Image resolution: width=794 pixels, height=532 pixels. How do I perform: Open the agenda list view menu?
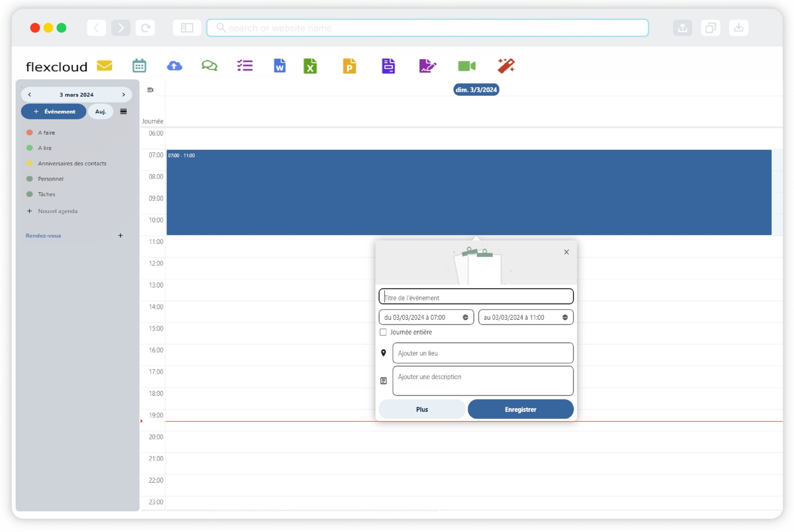(x=123, y=111)
